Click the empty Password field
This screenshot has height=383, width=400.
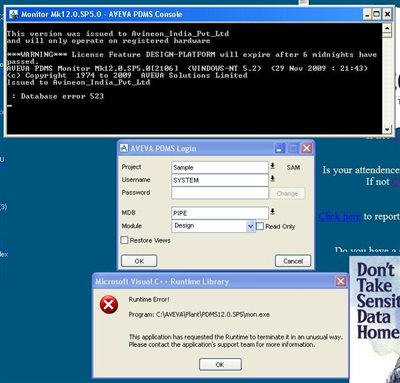(x=220, y=193)
